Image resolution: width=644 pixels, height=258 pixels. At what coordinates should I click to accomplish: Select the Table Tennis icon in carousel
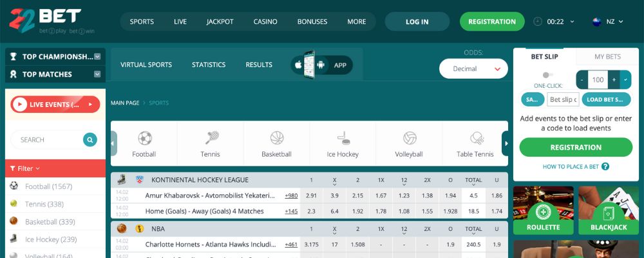477,138
